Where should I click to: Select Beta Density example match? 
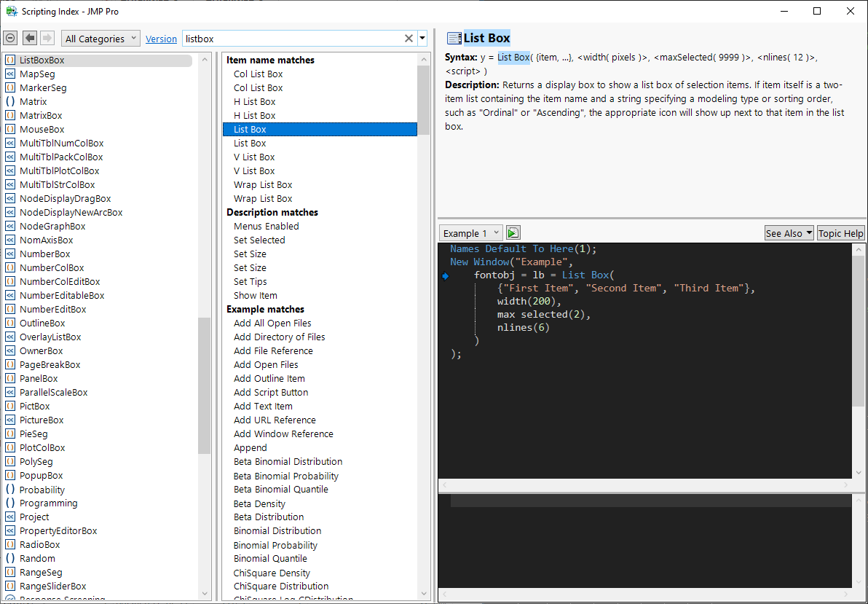pos(259,503)
